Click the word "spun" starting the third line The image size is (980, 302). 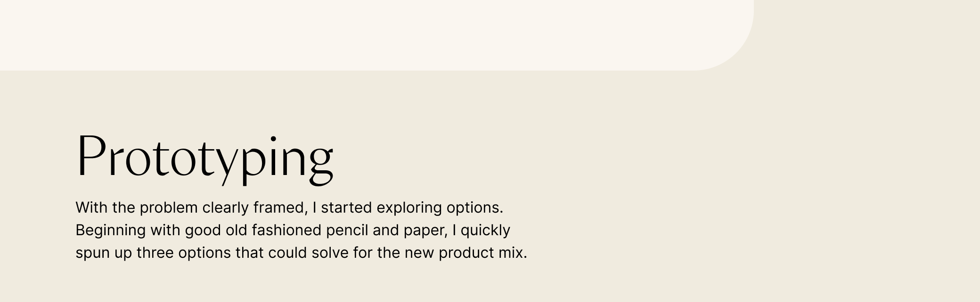click(x=91, y=253)
